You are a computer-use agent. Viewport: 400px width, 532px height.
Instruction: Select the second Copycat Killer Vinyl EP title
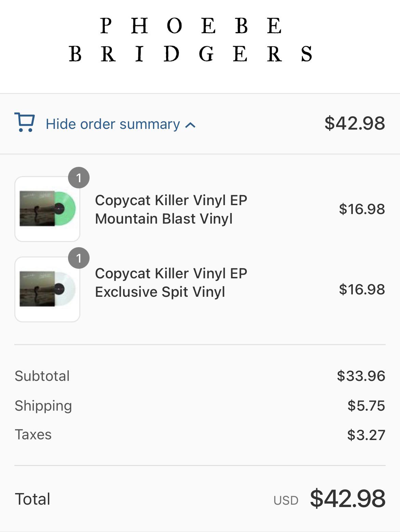[171, 274]
